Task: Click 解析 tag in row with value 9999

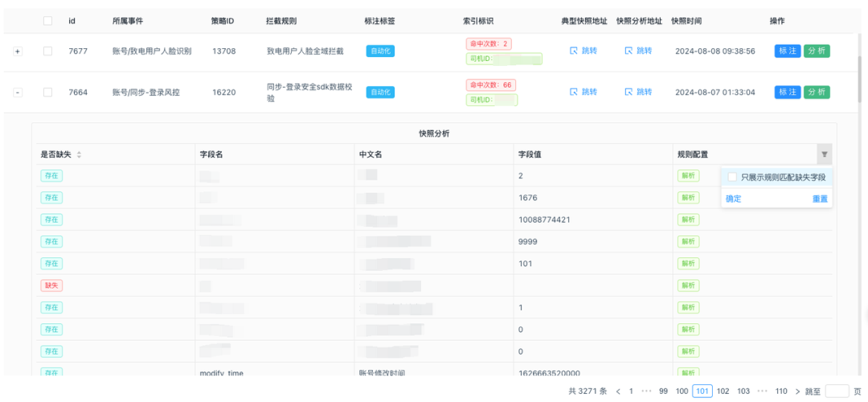Action: [689, 242]
